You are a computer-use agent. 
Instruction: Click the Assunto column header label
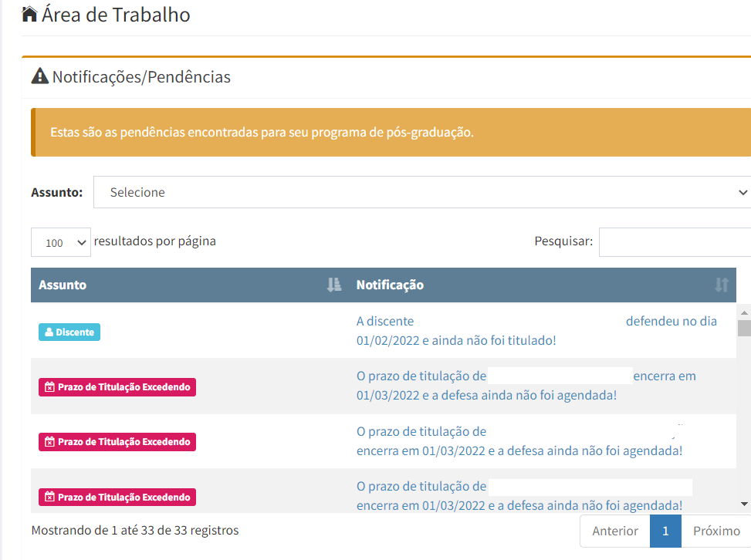tap(63, 285)
